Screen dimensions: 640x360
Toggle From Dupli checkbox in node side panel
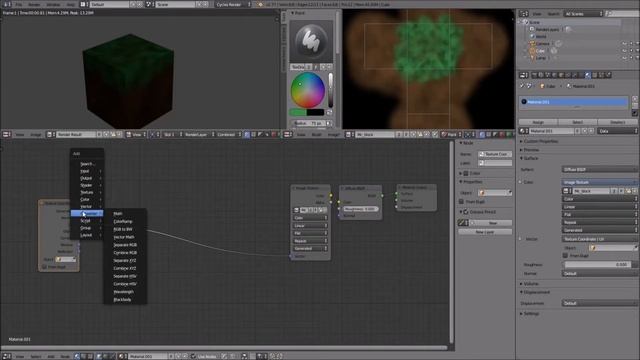coord(461,202)
